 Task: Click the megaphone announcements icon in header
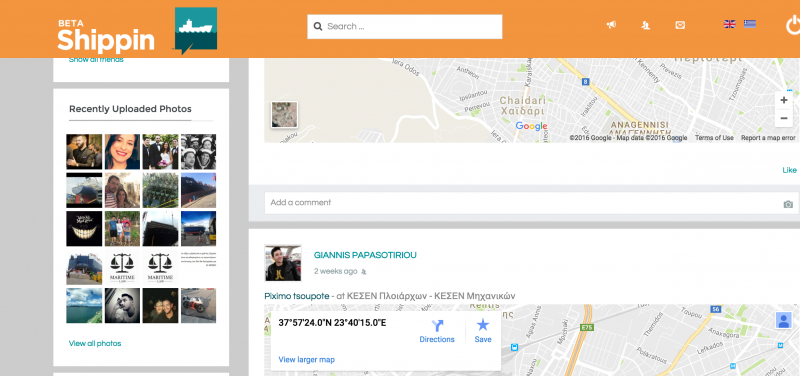pos(611,25)
